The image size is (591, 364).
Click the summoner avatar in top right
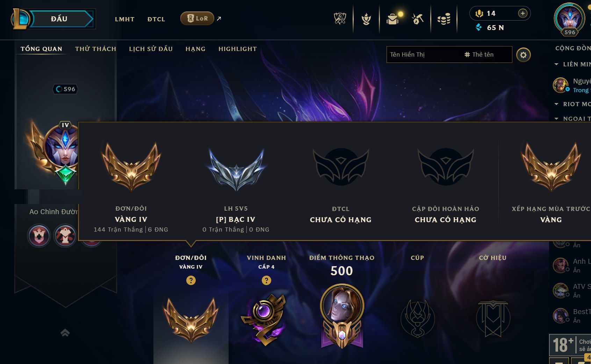(x=570, y=19)
